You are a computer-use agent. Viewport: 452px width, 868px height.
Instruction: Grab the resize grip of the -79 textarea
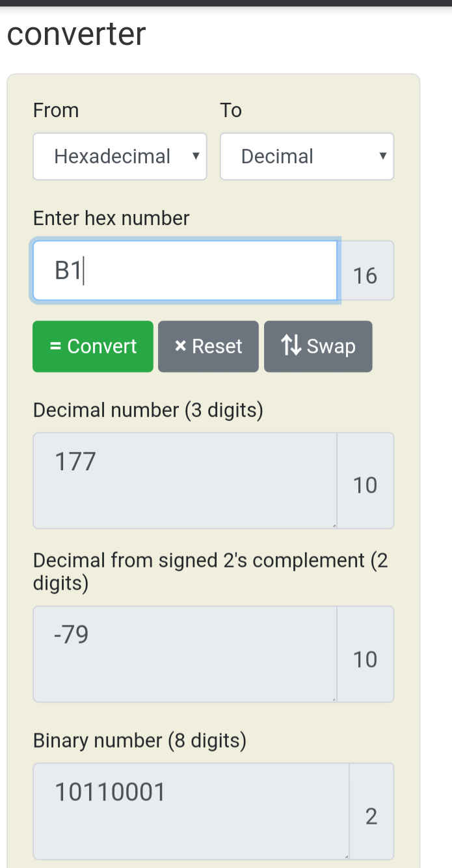pos(334,699)
